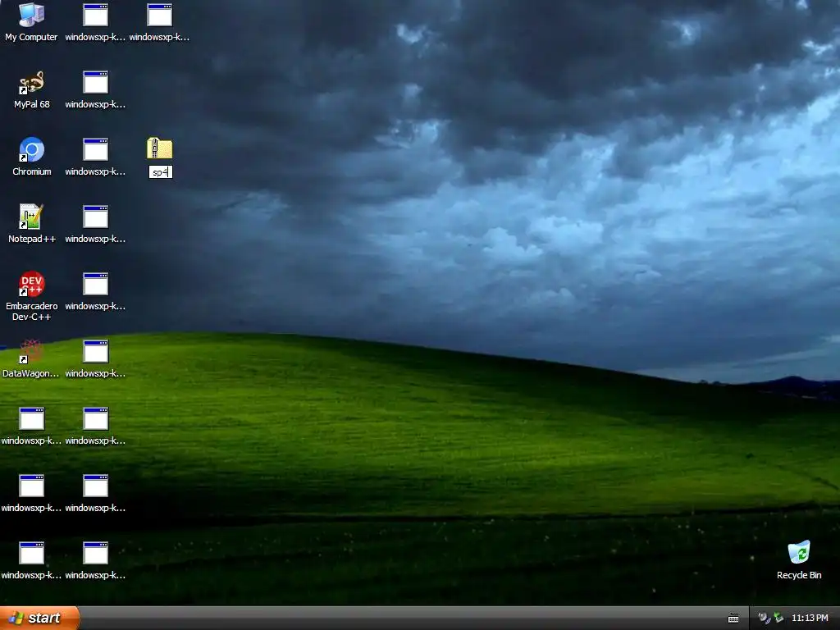Select the zipped folder icon above sp4

click(160, 148)
